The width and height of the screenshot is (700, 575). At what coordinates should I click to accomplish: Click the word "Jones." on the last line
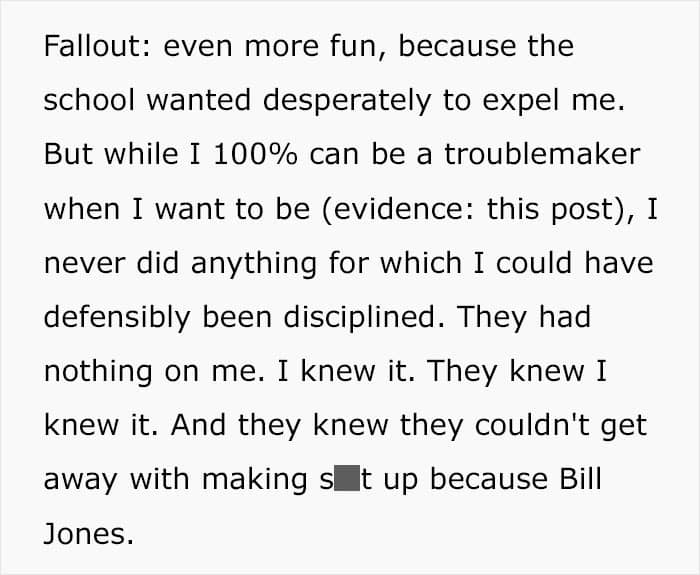click(x=88, y=533)
